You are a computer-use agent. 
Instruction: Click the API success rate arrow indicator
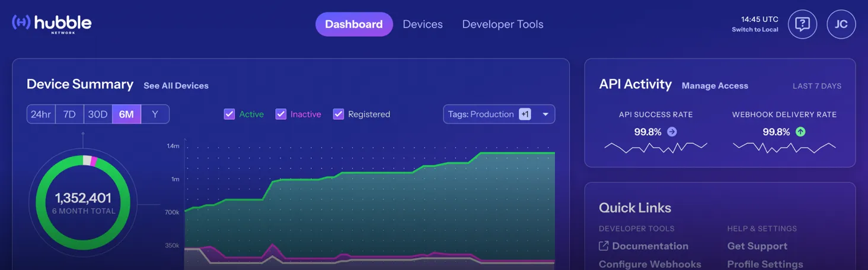[672, 132]
